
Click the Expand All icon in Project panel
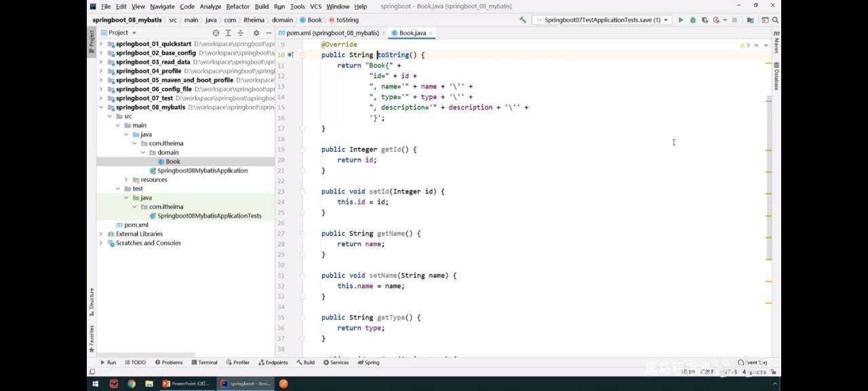[x=229, y=33]
